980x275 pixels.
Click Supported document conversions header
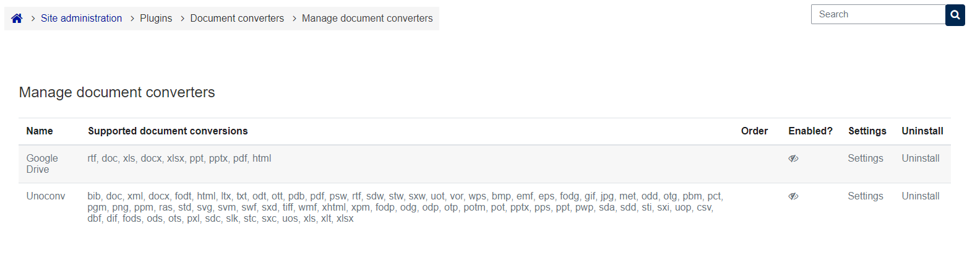click(x=168, y=131)
